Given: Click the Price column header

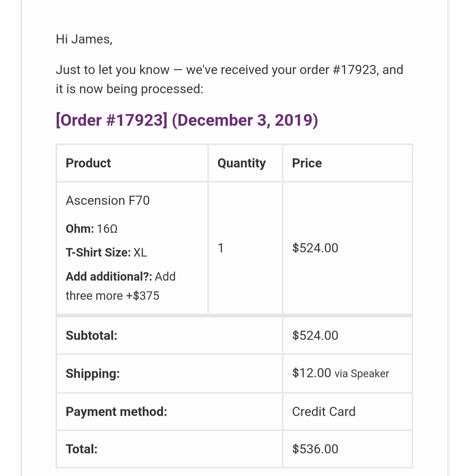Looking at the screenshot, I should click(307, 163).
